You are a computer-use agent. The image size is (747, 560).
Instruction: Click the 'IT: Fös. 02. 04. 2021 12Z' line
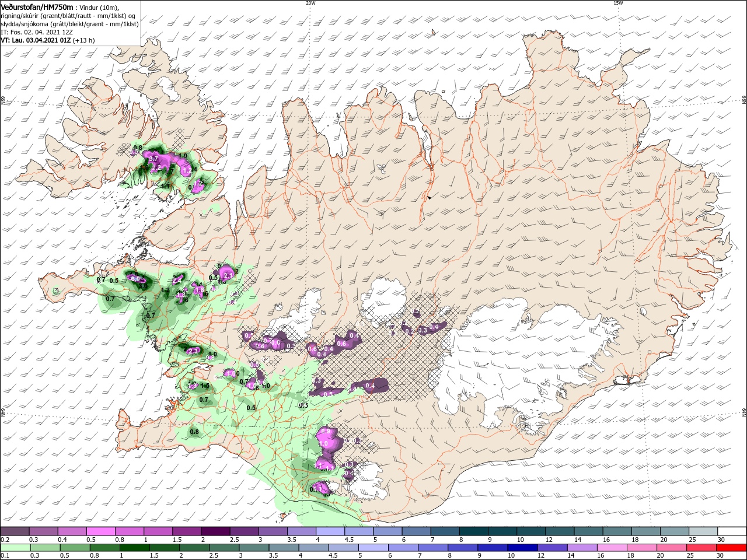point(37,32)
